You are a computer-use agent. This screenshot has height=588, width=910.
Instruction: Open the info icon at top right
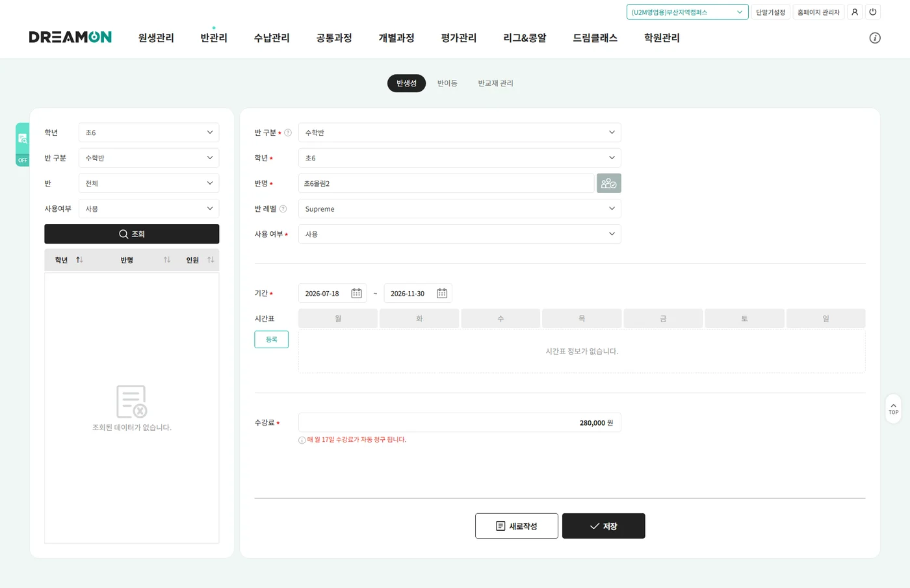coord(875,38)
